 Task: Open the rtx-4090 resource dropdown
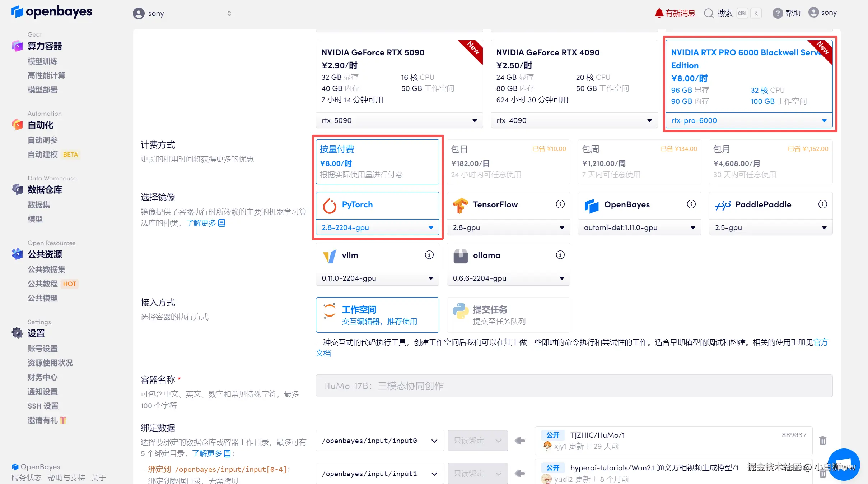click(x=574, y=120)
